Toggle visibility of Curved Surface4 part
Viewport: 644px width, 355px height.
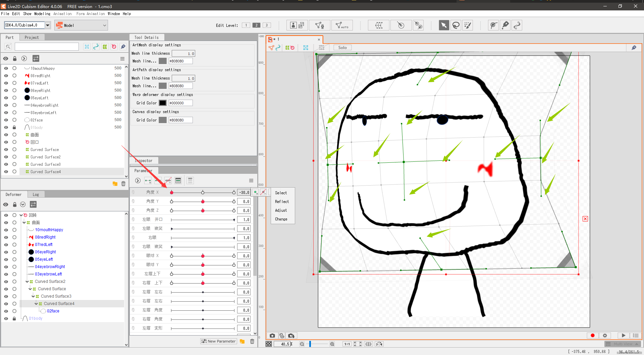coord(6,171)
